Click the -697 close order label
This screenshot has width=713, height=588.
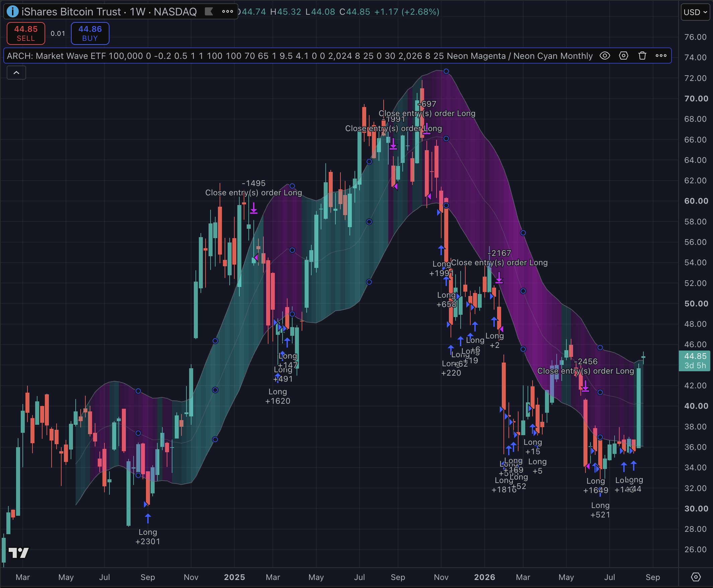(427, 109)
